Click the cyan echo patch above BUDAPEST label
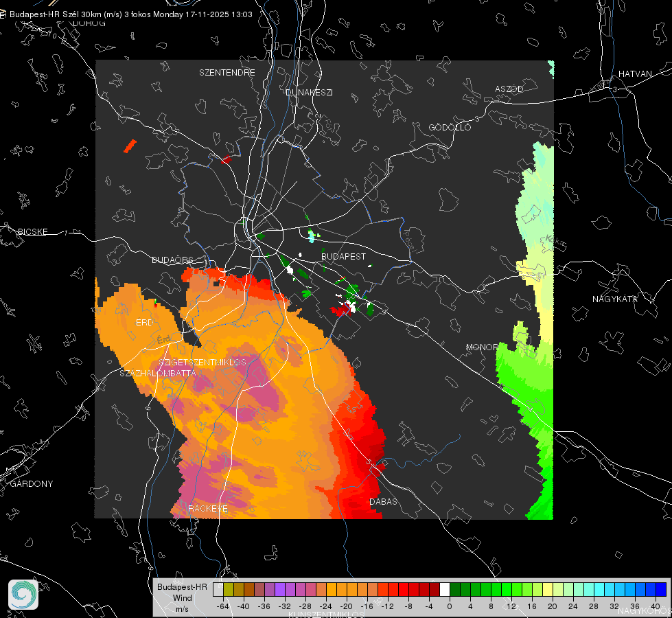Viewport: 672px width, 618px height. tap(312, 236)
